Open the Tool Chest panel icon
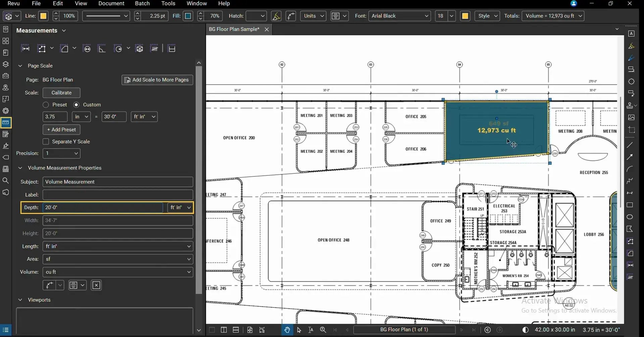 click(6, 76)
